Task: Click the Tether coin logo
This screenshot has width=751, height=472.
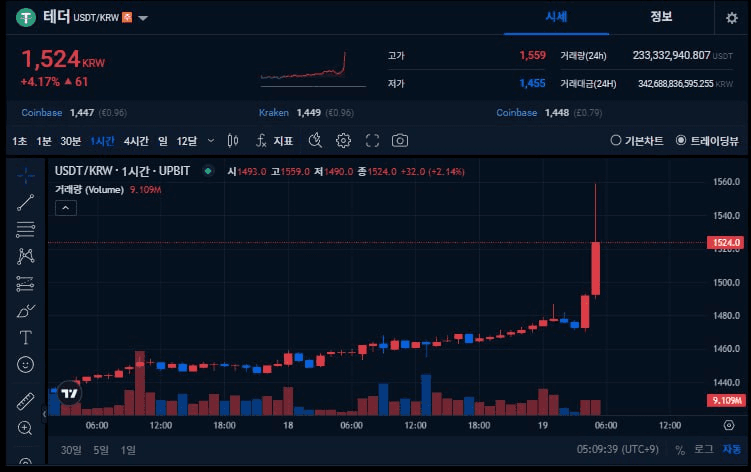Action: point(26,18)
